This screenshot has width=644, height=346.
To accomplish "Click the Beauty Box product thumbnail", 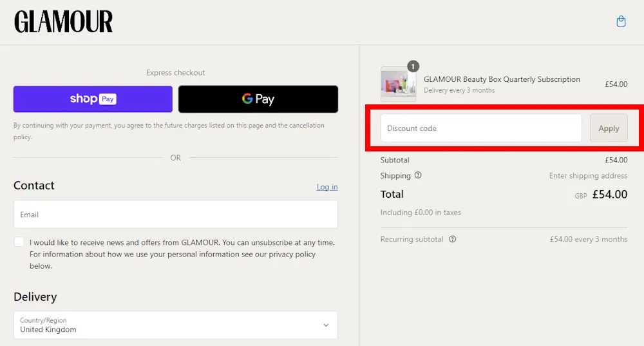I will (398, 84).
